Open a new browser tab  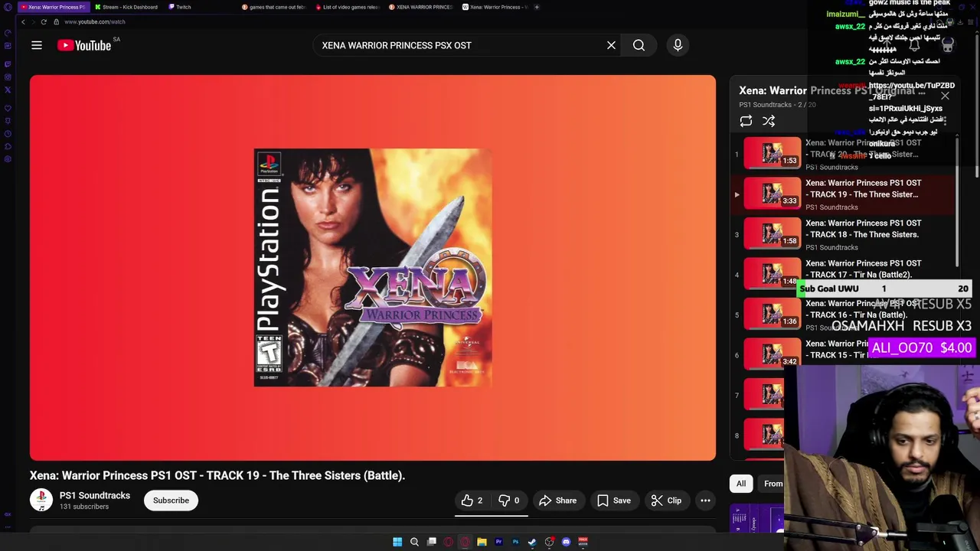point(537,7)
